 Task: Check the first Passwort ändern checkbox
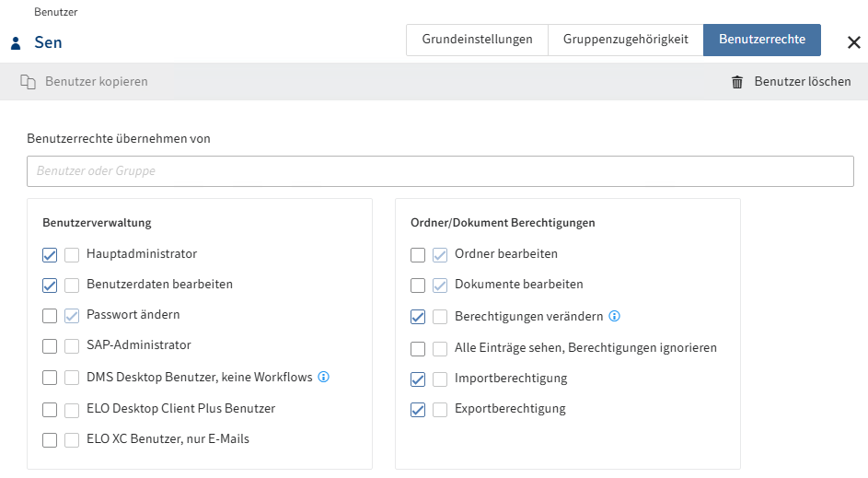pyautogui.click(x=50, y=316)
